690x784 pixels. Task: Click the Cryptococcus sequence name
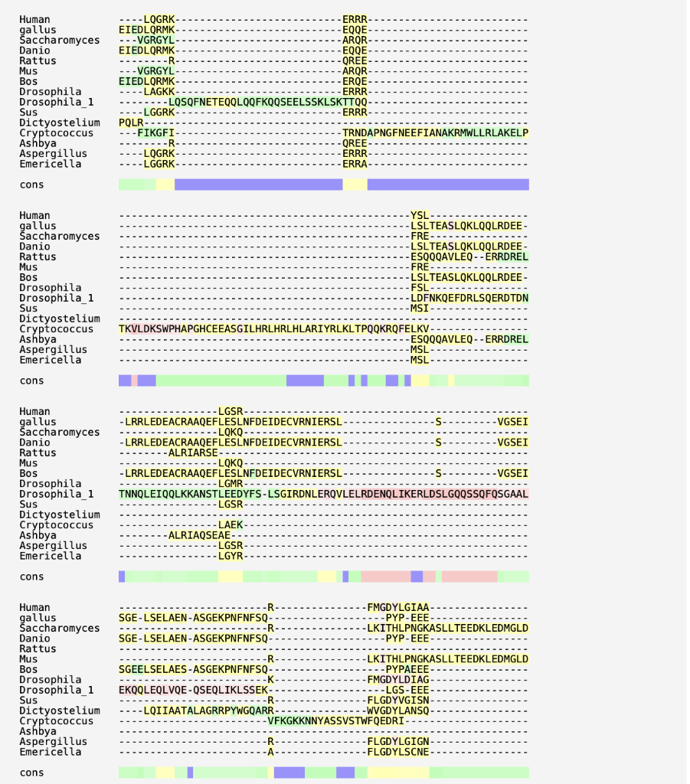point(56,132)
